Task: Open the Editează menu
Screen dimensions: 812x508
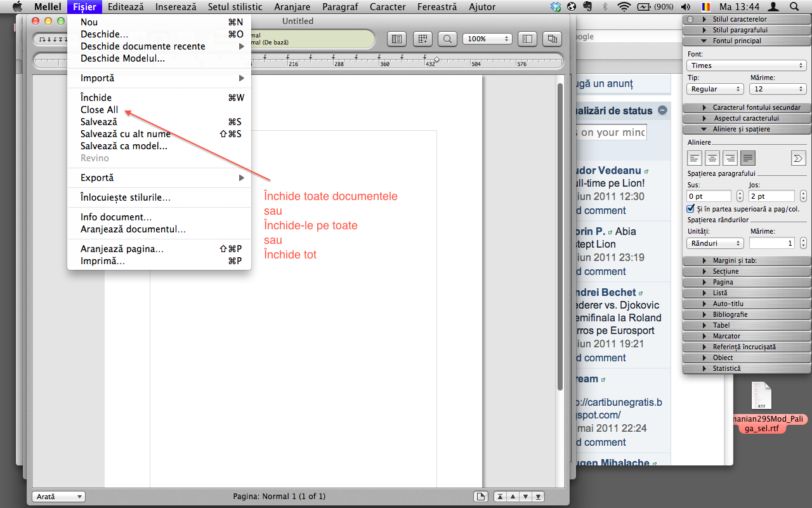Action: click(126, 7)
